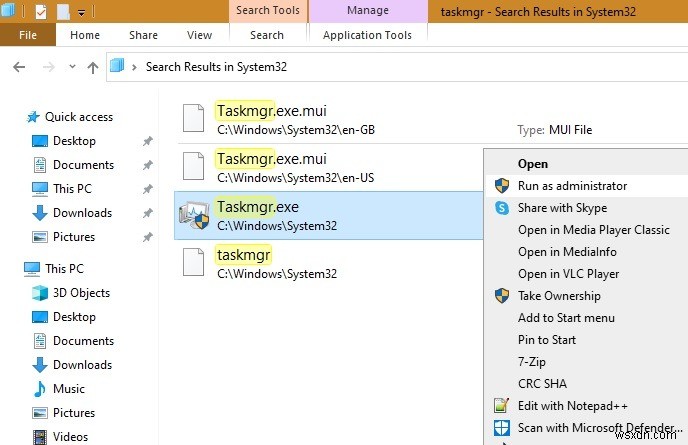688x445 pixels.
Task: Choose Share with Skype
Action: [563, 208]
